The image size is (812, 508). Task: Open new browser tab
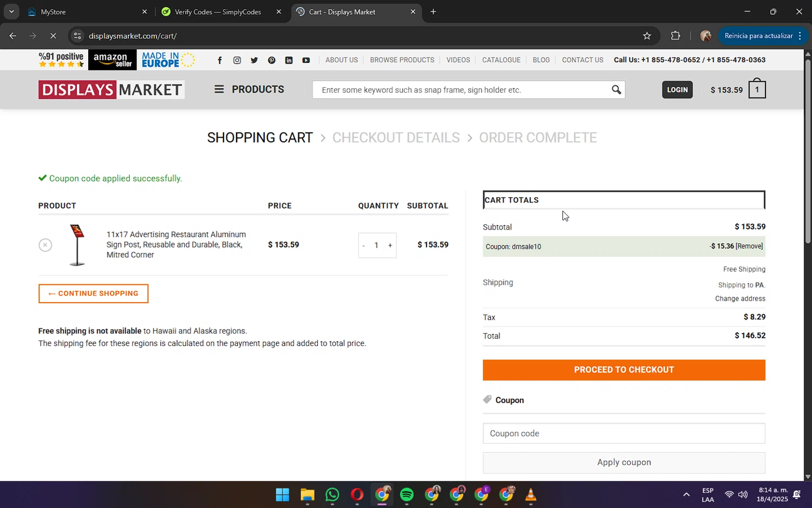pos(433,12)
